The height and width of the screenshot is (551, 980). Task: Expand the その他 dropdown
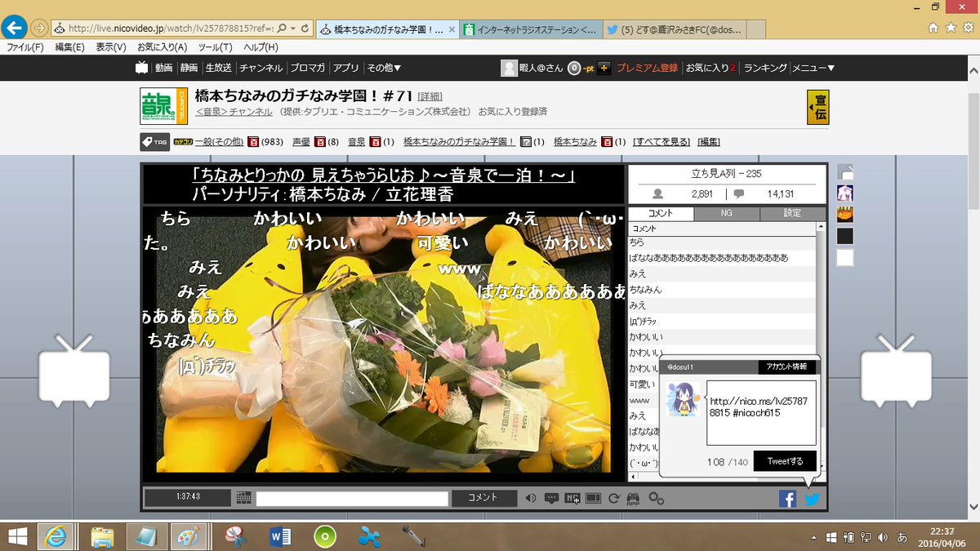coord(384,68)
